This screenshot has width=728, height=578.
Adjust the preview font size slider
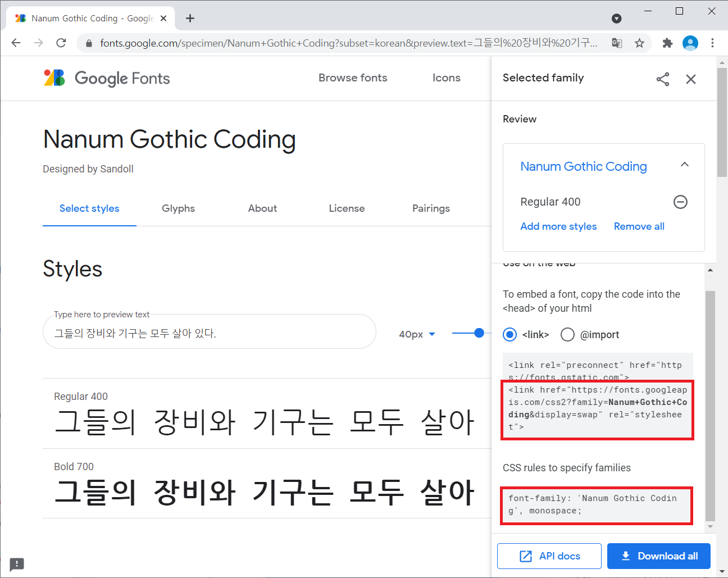click(479, 333)
